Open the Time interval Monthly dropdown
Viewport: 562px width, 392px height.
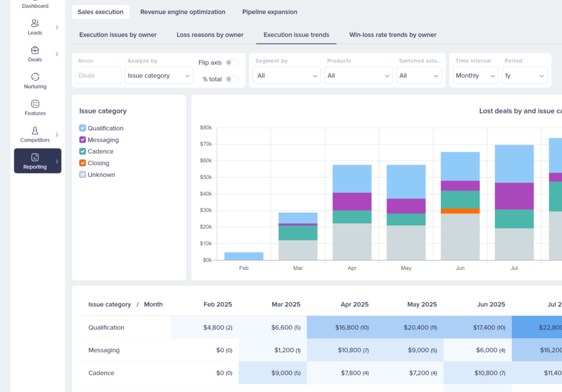point(475,76)
